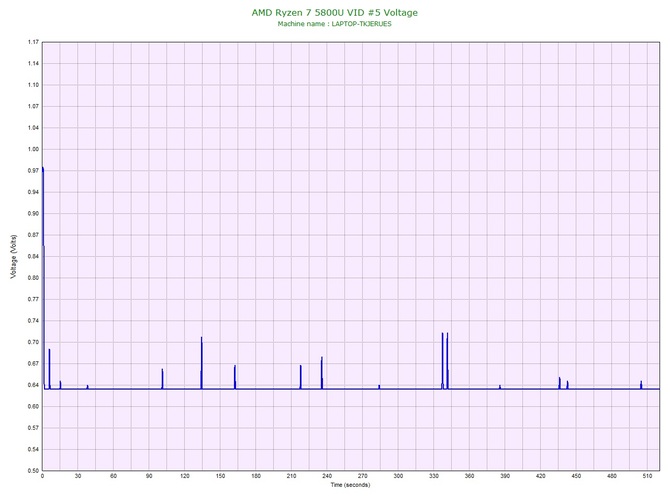
Task: Click the 30 tick label on the time axis
Action: 78,476
